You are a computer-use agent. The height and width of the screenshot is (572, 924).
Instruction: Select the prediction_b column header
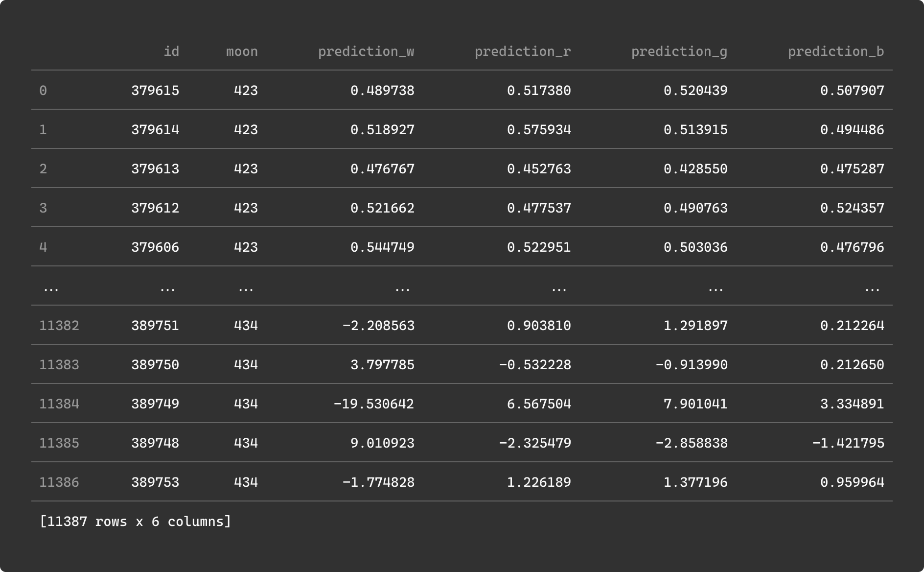point(835,51)
